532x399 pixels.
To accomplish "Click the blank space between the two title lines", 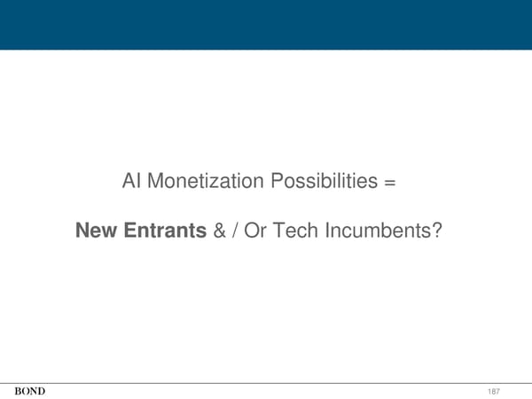I will [x=266, y=207].
